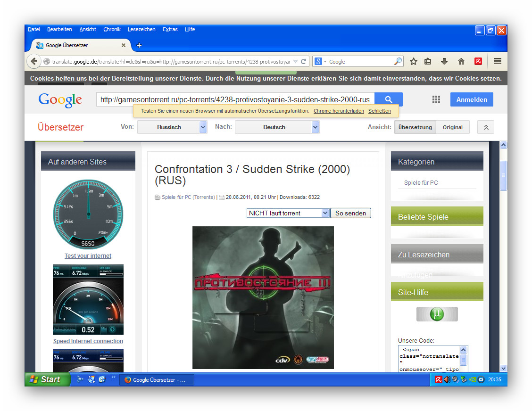This screenshot has height=411, width=532.
Task: Open the Speed Internet connection link
Action: (x=88, y=341)
